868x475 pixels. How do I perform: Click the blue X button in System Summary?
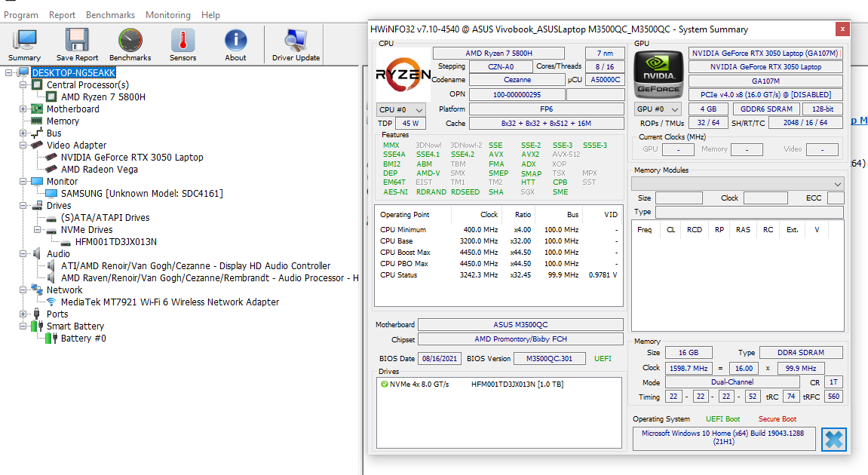pos(833,439)
